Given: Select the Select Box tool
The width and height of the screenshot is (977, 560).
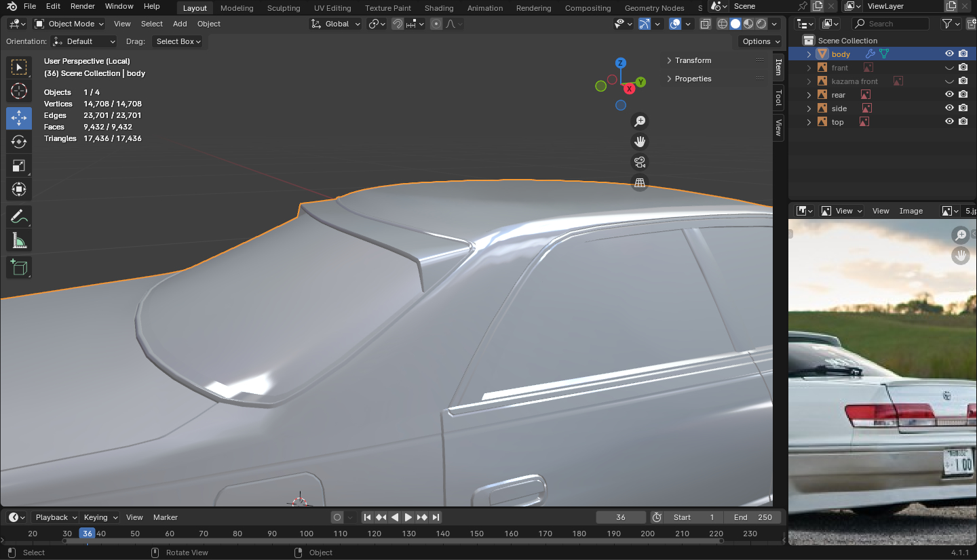Looking at the screenshot, I should [x=19, y=67].
